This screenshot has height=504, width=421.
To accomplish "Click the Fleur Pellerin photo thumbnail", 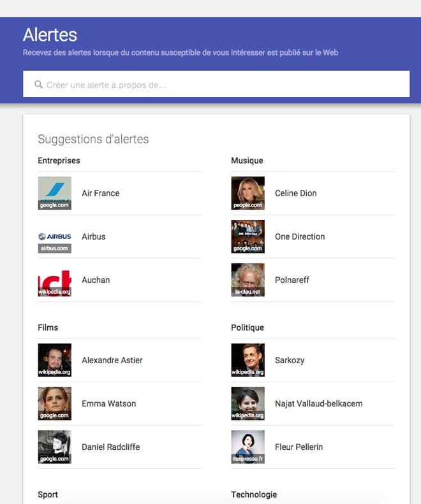I will click(248, 447).
